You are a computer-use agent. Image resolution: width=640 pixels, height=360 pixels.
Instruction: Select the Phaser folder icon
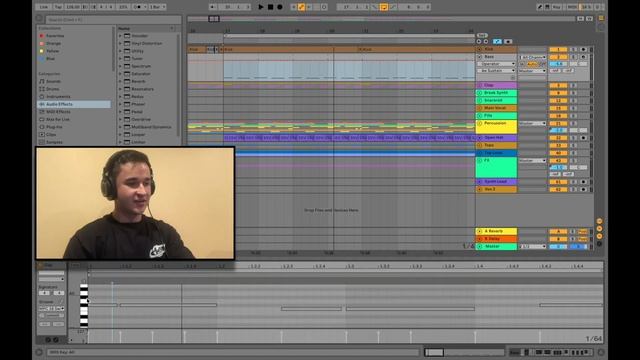click(x=127, y=104)
